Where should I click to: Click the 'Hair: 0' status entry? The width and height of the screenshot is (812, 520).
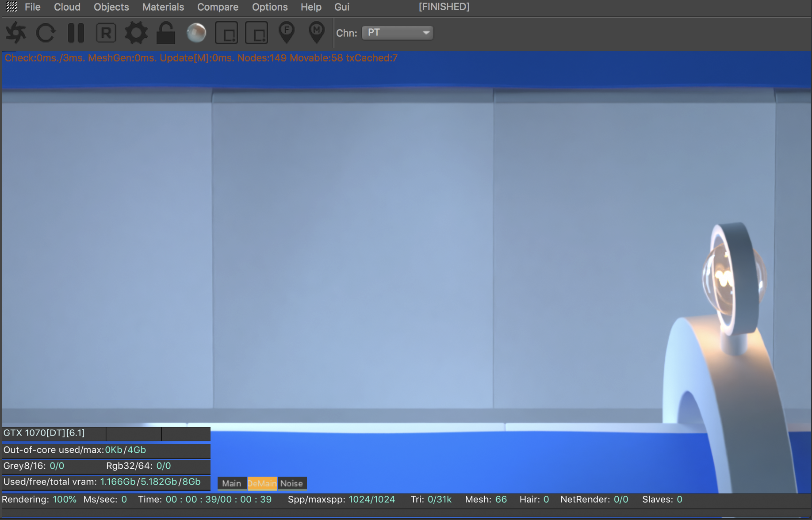tap(534, 499)
